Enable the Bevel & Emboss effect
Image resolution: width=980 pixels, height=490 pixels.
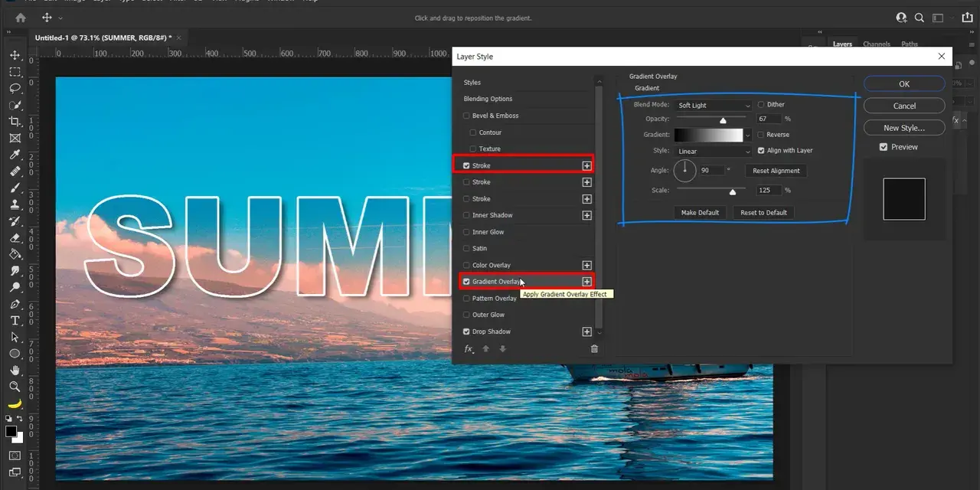click(466, 116)
